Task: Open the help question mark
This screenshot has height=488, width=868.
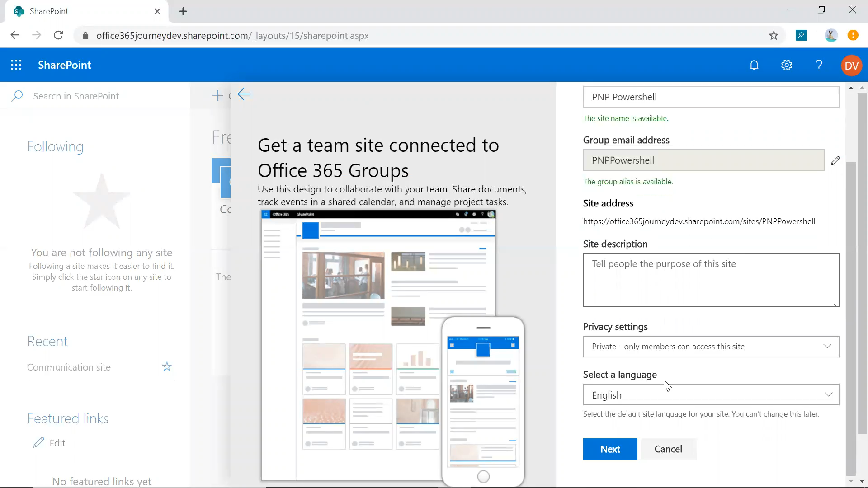Action: point(819,65)
